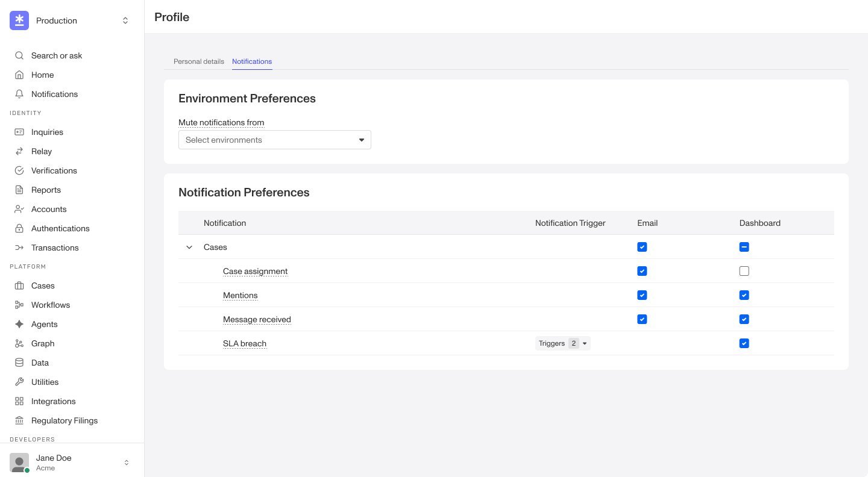This screenshot has width=868, height=477.
Task: Open the Production environment switcher arrows
Action: tap(125, 20)
